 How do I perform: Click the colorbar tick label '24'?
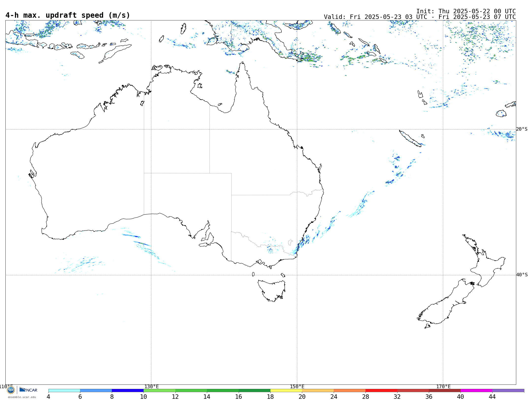(334, 397)
